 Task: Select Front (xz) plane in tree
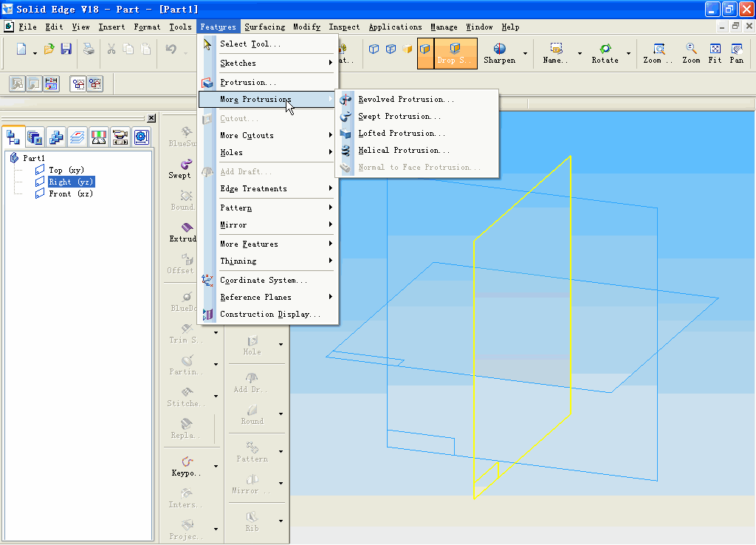(x=70, y=194)
